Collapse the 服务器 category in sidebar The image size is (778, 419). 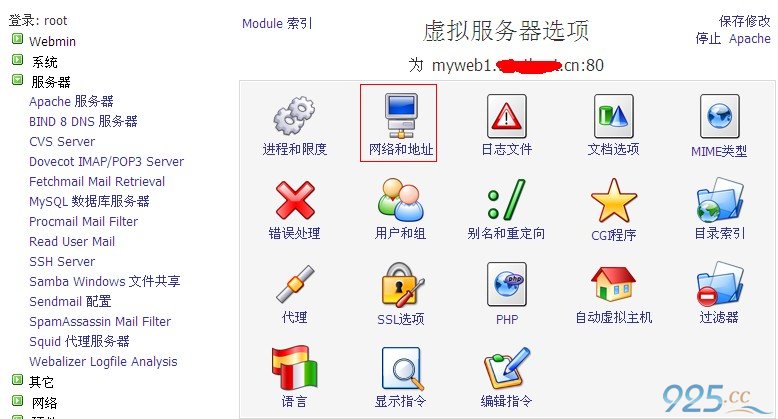[17, 80]
